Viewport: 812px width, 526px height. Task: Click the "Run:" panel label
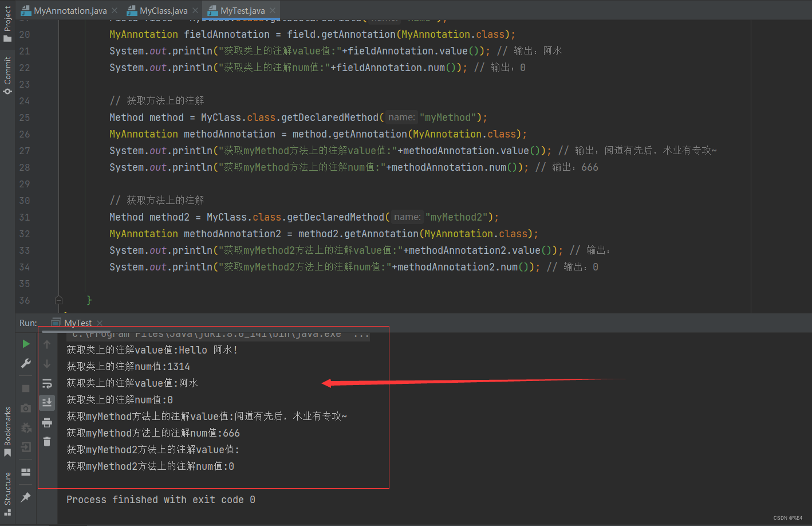(28, 323)
